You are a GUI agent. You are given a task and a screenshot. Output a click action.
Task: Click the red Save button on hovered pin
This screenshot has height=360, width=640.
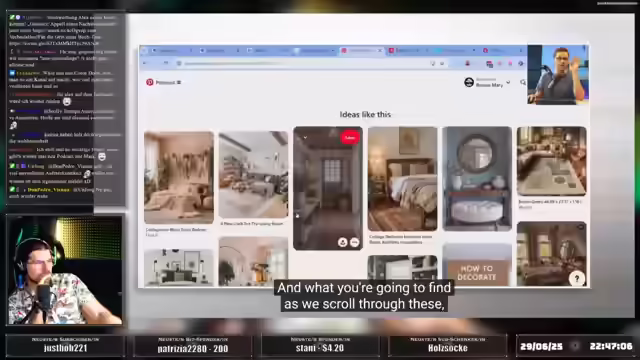tap(350, 138)
